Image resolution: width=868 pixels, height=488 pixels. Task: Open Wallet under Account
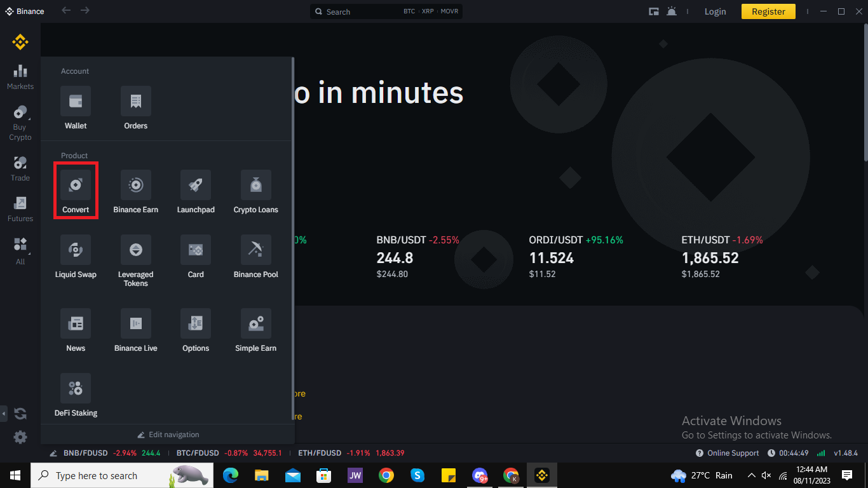coord(76,108)
